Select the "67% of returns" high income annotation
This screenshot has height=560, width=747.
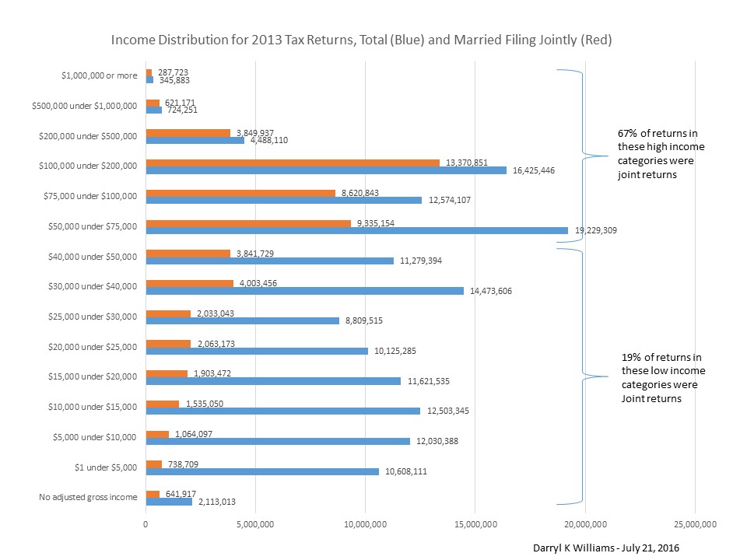click(x=661, y=154)
